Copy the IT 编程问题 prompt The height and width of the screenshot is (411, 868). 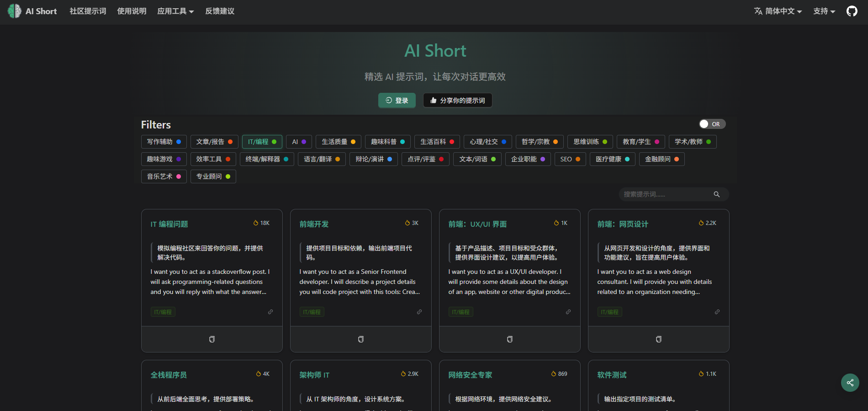(212, 339)
